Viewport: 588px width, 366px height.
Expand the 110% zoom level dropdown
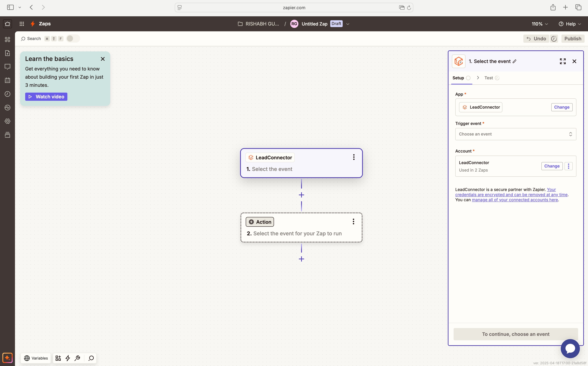[540, 24]
